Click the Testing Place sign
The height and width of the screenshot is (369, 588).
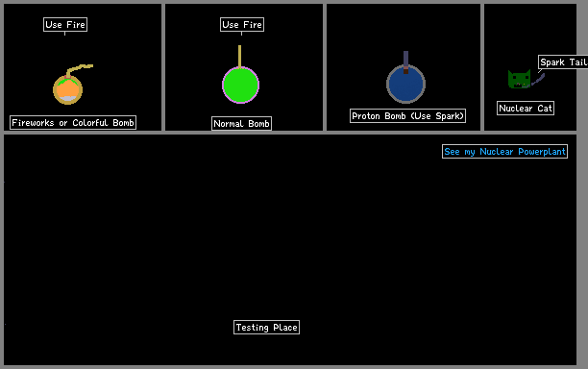(x=266, y=328)
